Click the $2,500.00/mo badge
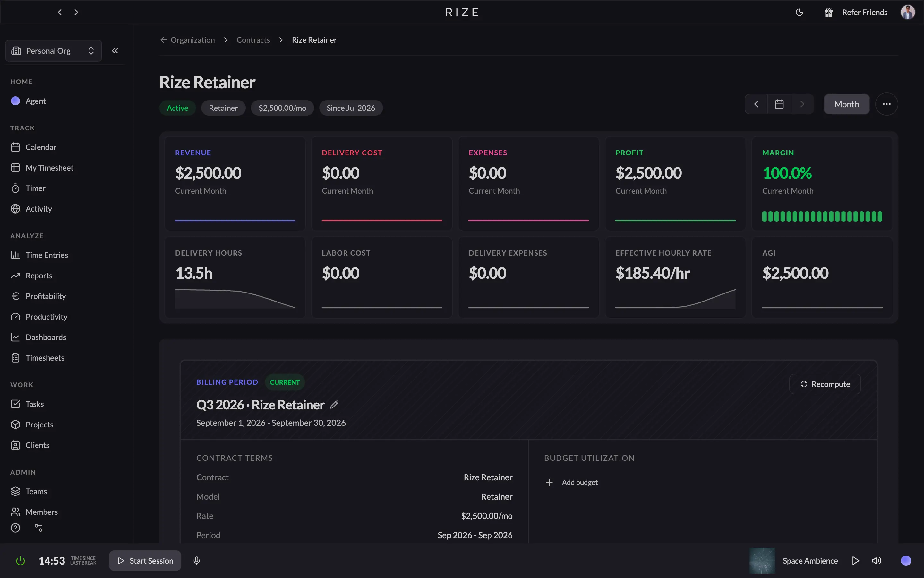924x578 pixels. 282,108
